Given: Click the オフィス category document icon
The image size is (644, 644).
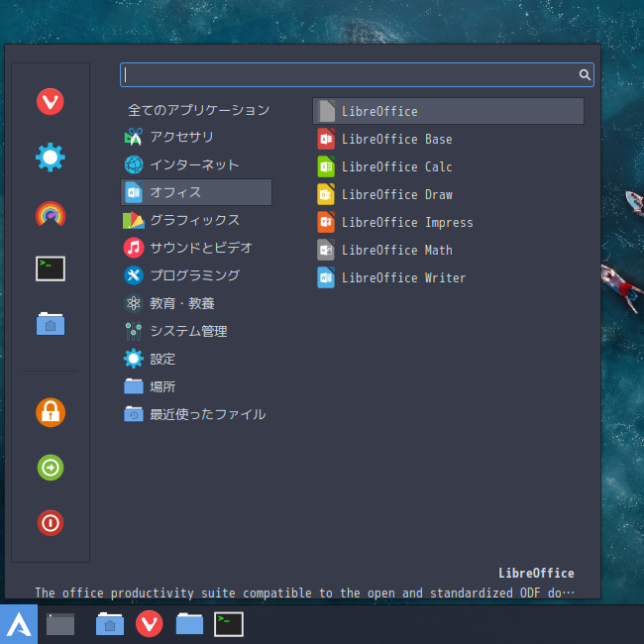Looking at the screenshot, I should [134, 192].
